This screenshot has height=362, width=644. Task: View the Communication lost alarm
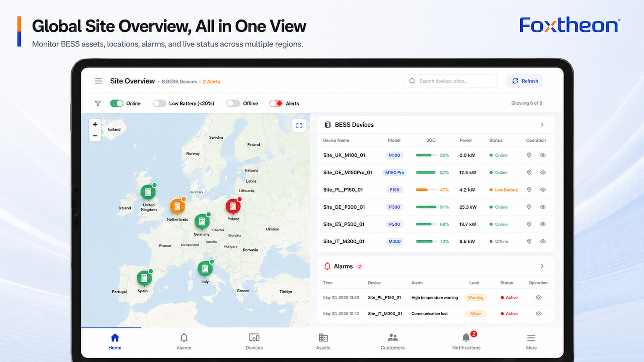click(x=538, y=314)
